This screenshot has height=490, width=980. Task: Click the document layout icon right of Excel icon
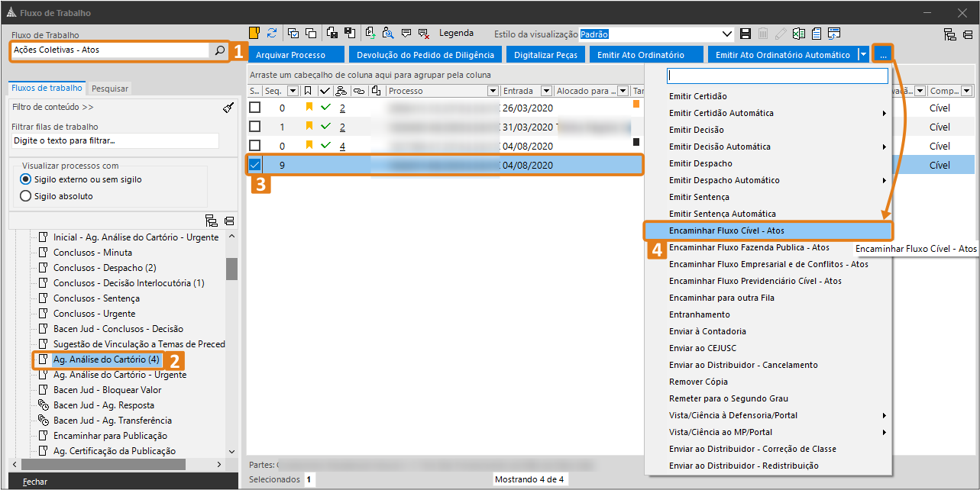point(817,34)
